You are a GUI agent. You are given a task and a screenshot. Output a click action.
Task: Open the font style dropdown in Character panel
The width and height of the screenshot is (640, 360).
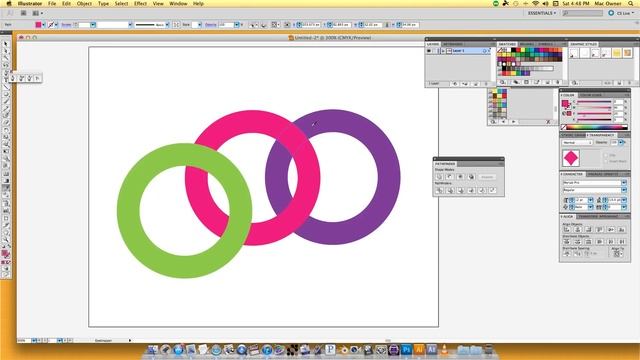[x=624, y=190]
